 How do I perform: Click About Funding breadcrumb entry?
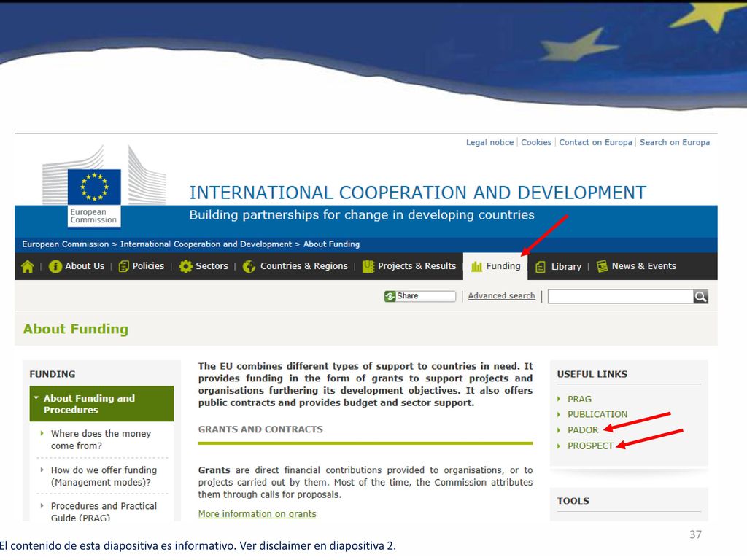coord(332,244)
